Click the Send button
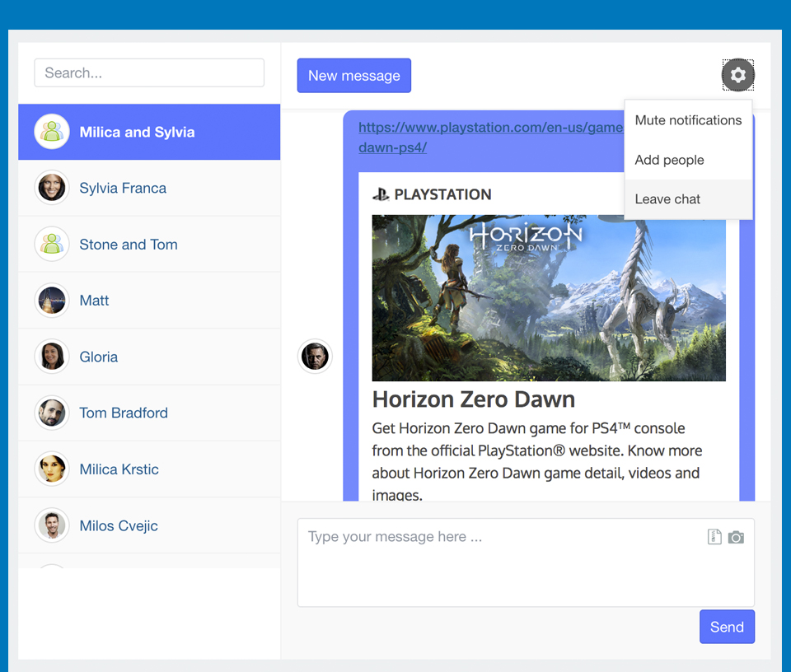The image size is (791, 672). coord(727,627)
